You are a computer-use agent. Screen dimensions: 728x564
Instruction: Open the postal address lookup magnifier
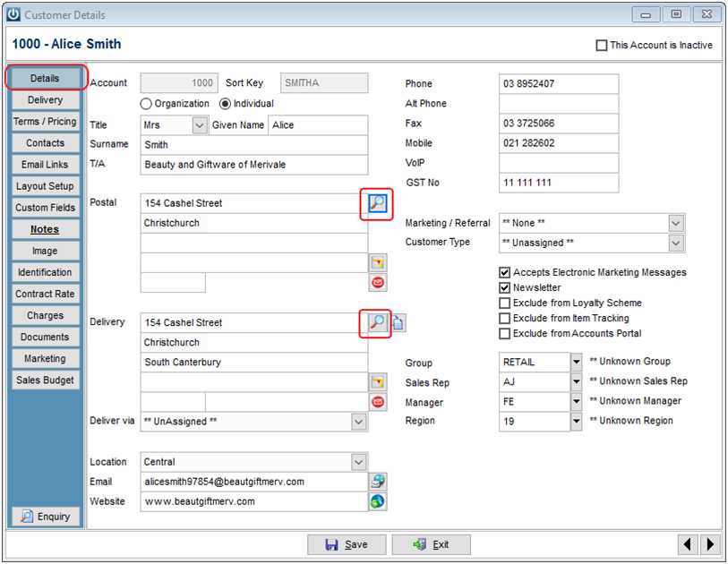click(x=376, y=204)
